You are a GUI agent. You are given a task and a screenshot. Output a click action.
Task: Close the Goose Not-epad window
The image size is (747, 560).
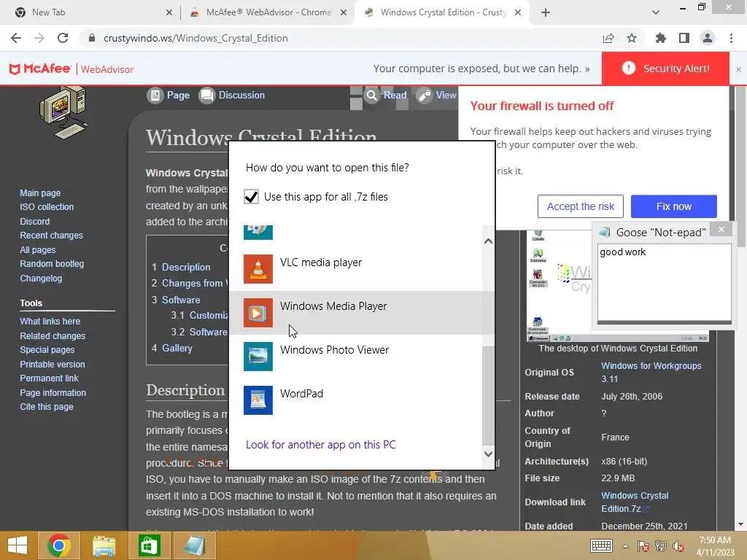(721, 230)
